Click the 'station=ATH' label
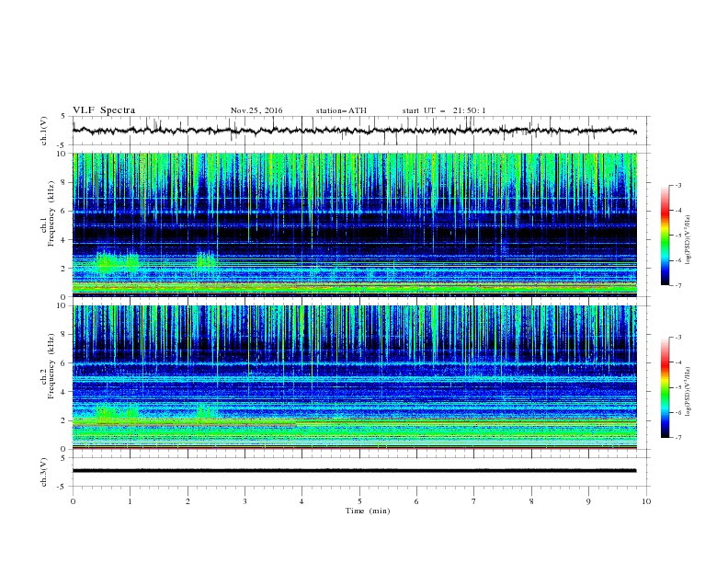Image resolution: width=728 pixels, height=563 pixels. click(341, 110)
